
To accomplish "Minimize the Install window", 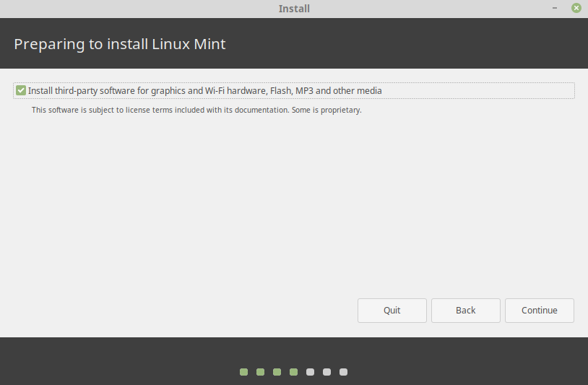I will pyautogui.click(x=555, y=8).
